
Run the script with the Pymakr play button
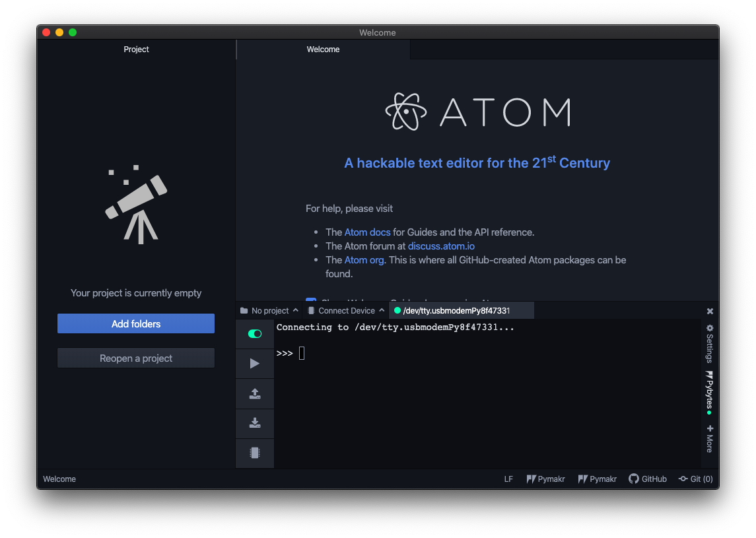coord(255,363)
